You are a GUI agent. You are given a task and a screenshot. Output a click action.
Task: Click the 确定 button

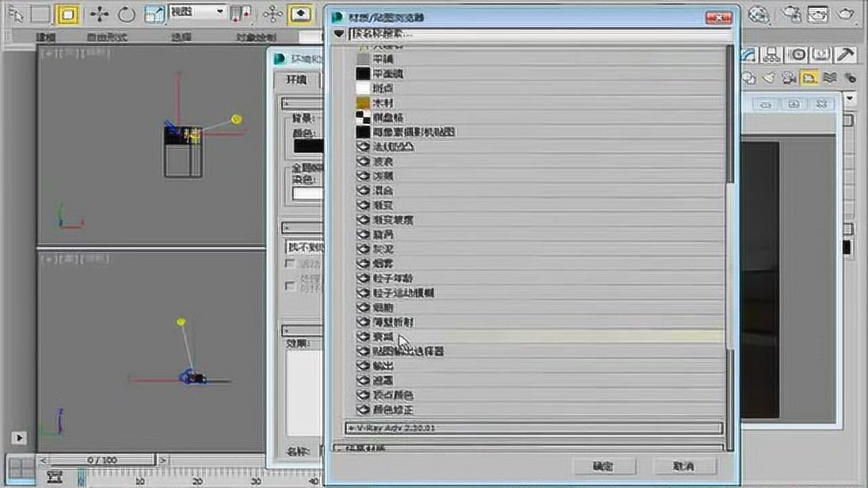pyautogui.click(x=603, y=466)
